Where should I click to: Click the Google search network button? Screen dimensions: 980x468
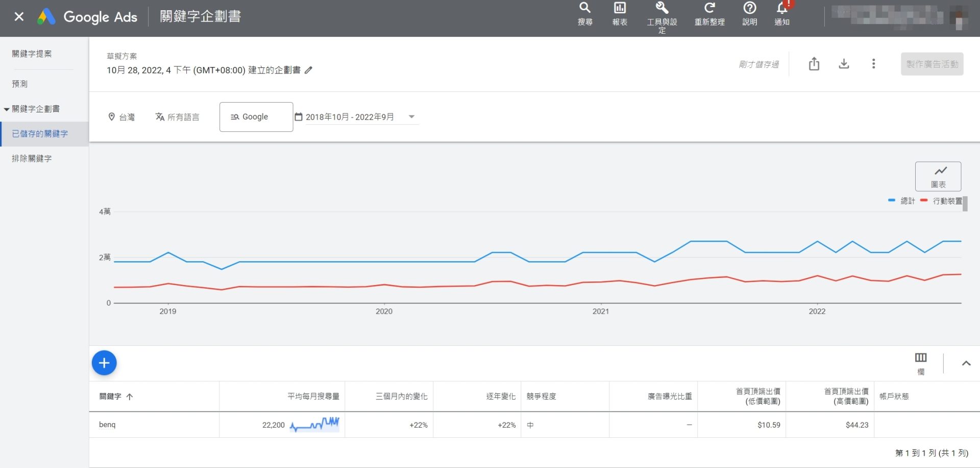pyautogui.click(x=256, y=117)
